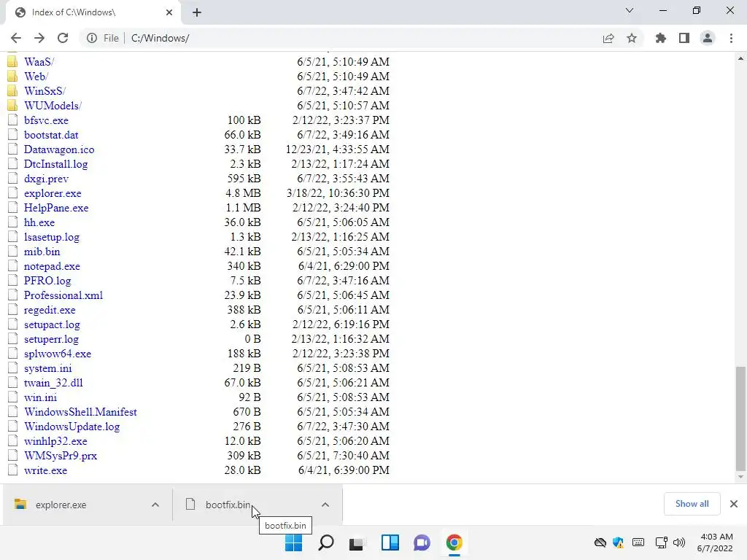Close the Index of C:\Windows\ tab

point(169,12)
